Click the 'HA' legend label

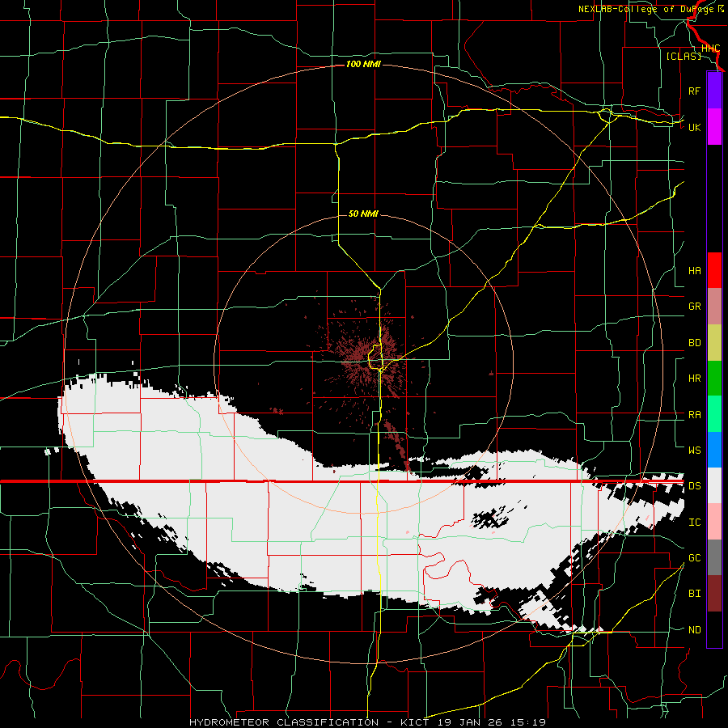click(x=694, y=271)
